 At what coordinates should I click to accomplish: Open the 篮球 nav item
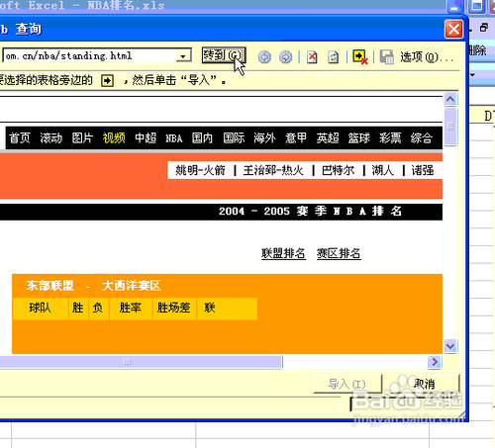click(x=358, y=137)
